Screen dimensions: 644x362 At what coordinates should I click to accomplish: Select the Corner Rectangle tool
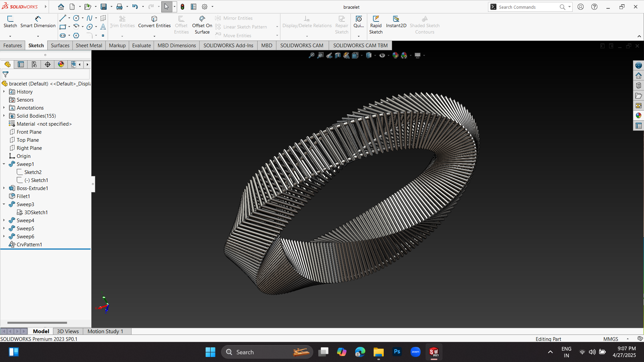point(62,27)
